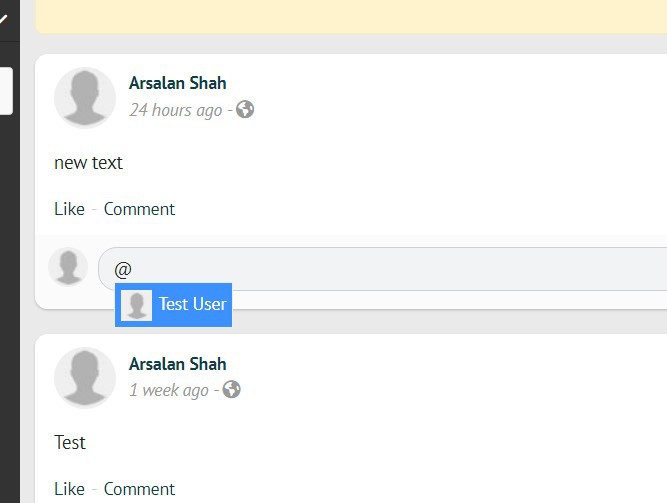667x503 pixels.
Task: Click the 'new text' post body
Action: 88,162
